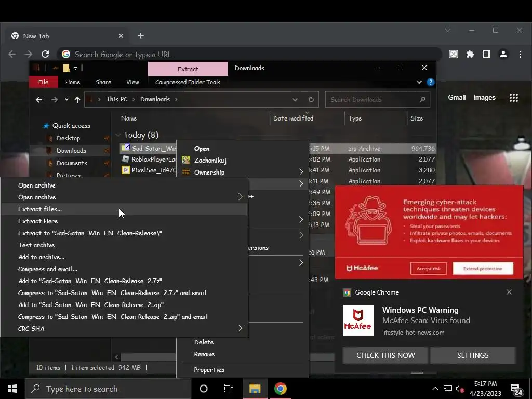Open the notification center icon
This screenshot has height=399, width=532.
point(516,390)
